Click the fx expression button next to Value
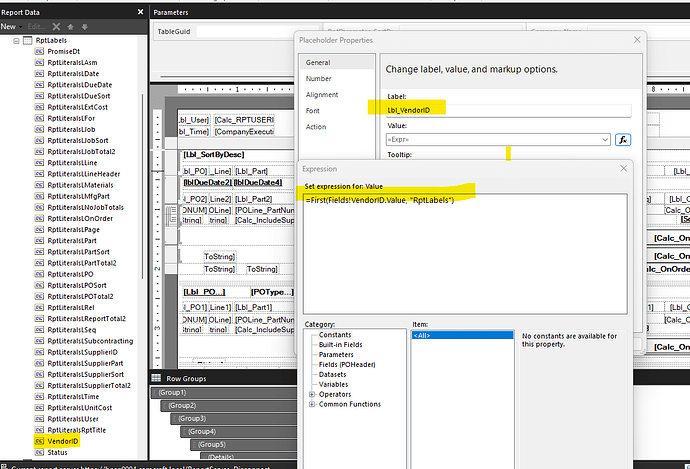Screen dimensions: 690x469 click(x=622, y=140)
